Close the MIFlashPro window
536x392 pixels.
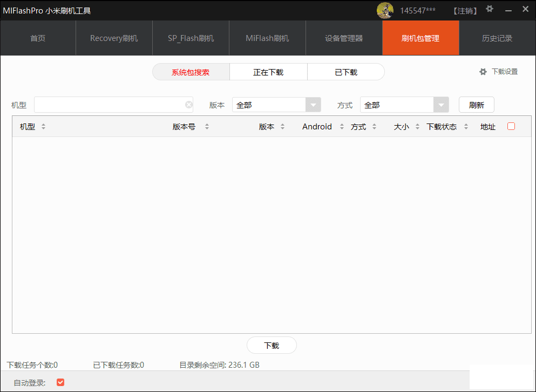[525, 9]
